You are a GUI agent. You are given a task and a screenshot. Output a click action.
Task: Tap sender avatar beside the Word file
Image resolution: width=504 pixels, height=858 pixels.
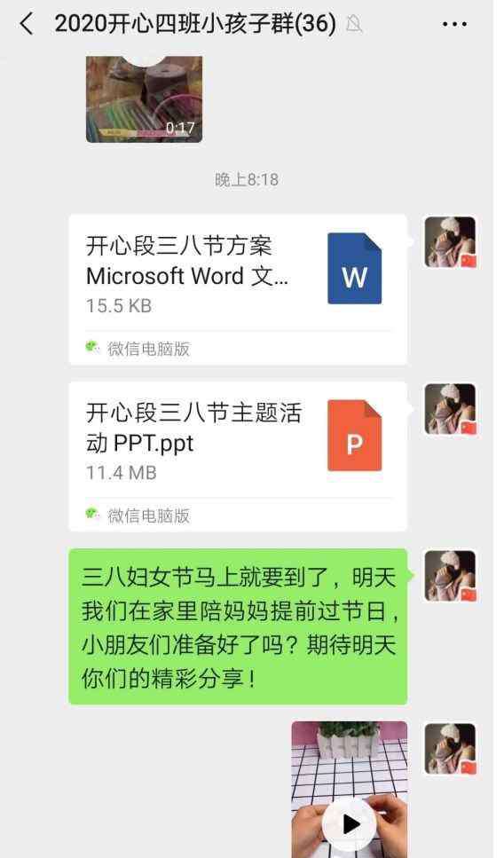[x=451, y=242]
